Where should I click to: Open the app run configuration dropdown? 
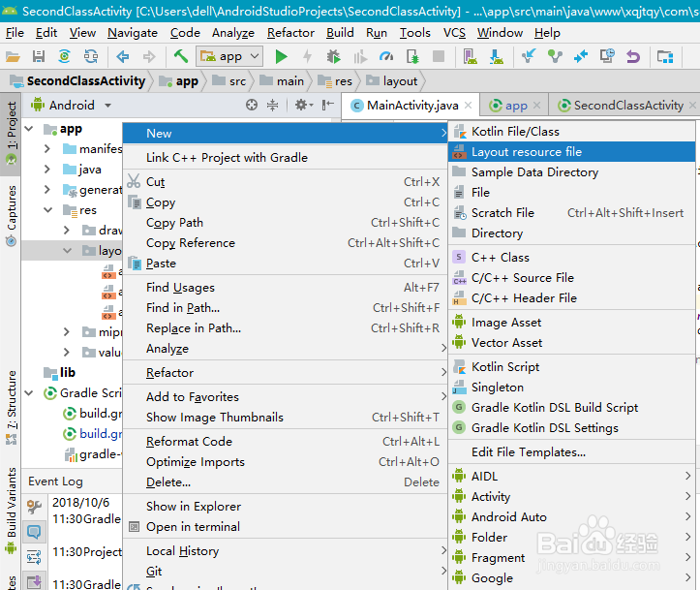[x=229, y=57]
